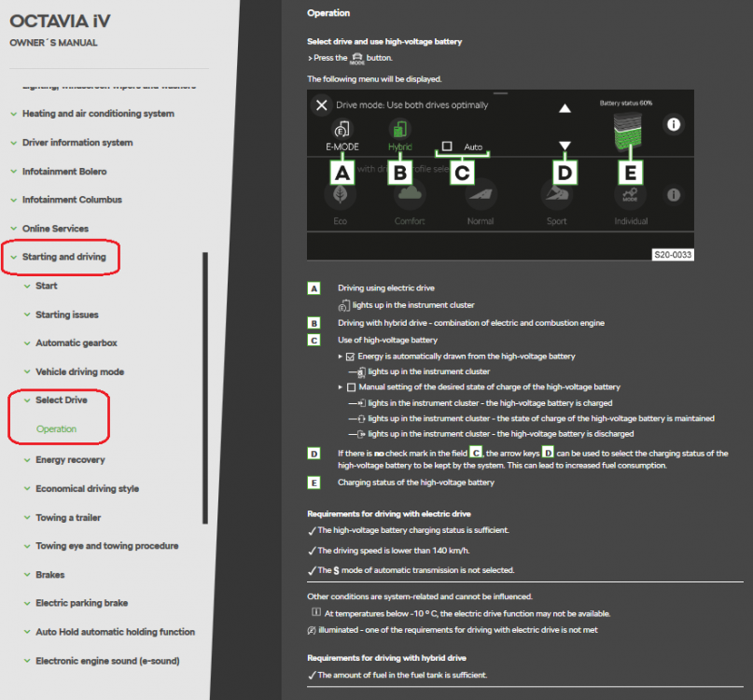Click the 'Operation' page heading
This screenshot has width=753, height=700.
point(328,13)
